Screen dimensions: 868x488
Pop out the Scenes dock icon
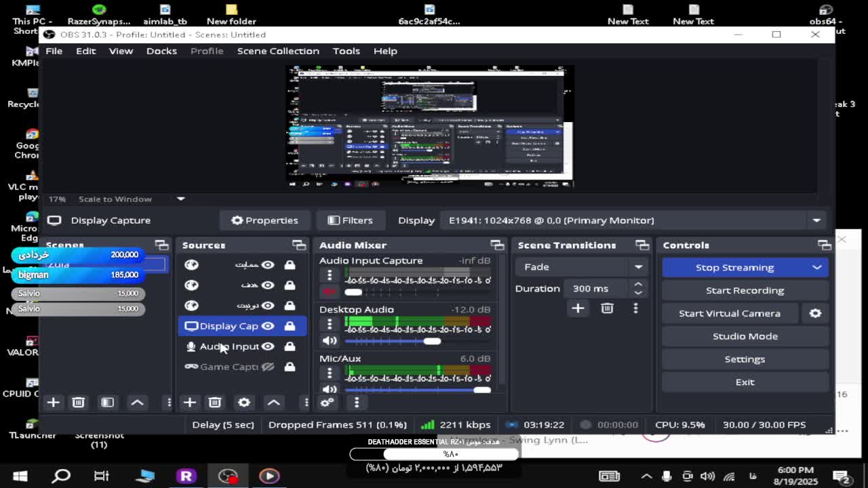[x=161, y=245]
